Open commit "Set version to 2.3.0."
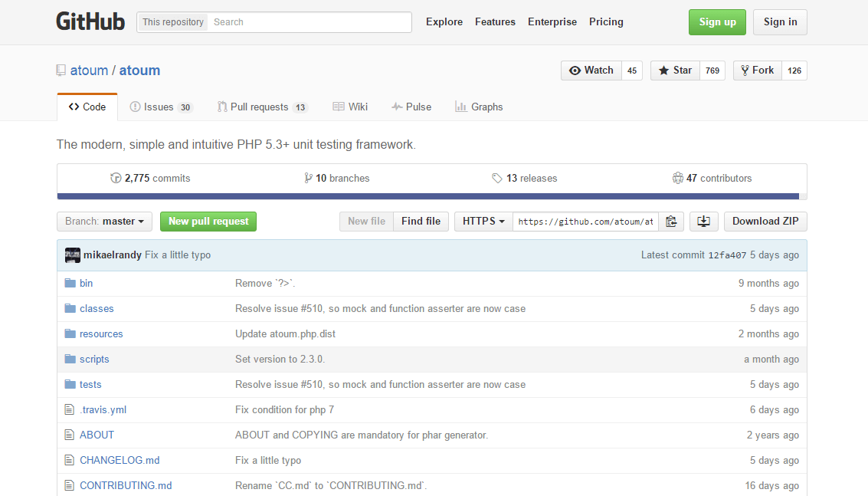Image resolution: width=868 pixels, height=496 pixels. coord(280,359)
